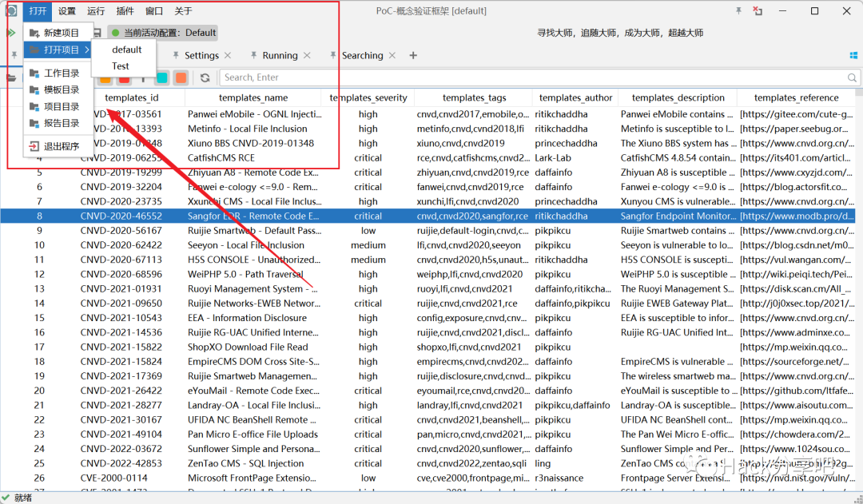Click author 'Lark-Lab' cell
The width and height of the screenshot is (863, 504).
[553, 158]
